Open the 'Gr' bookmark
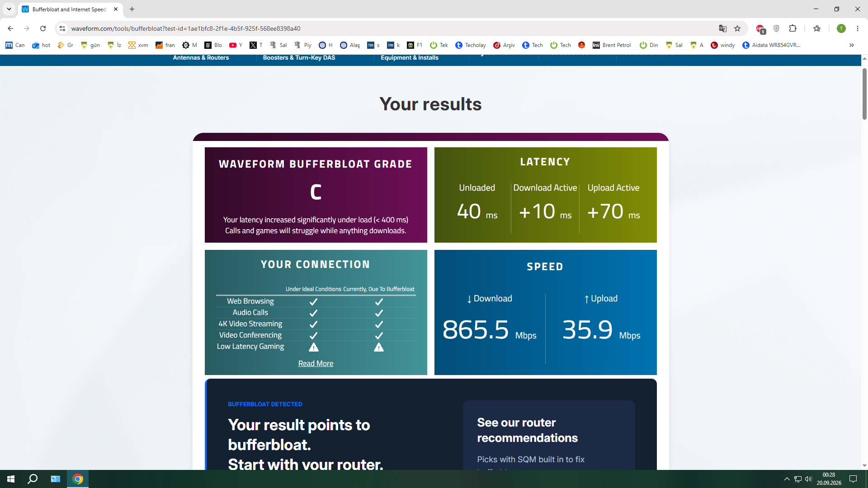This screenshot has width=868, height=488. 65,45
